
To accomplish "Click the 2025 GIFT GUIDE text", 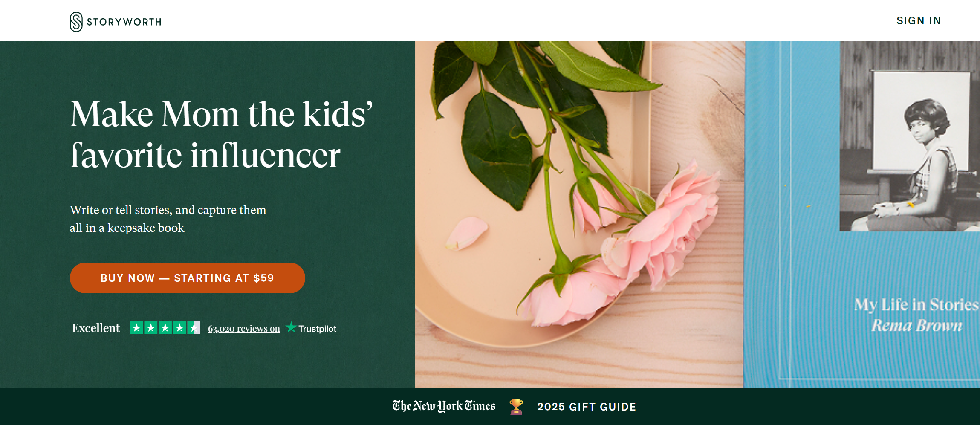I will pos(587,407).
